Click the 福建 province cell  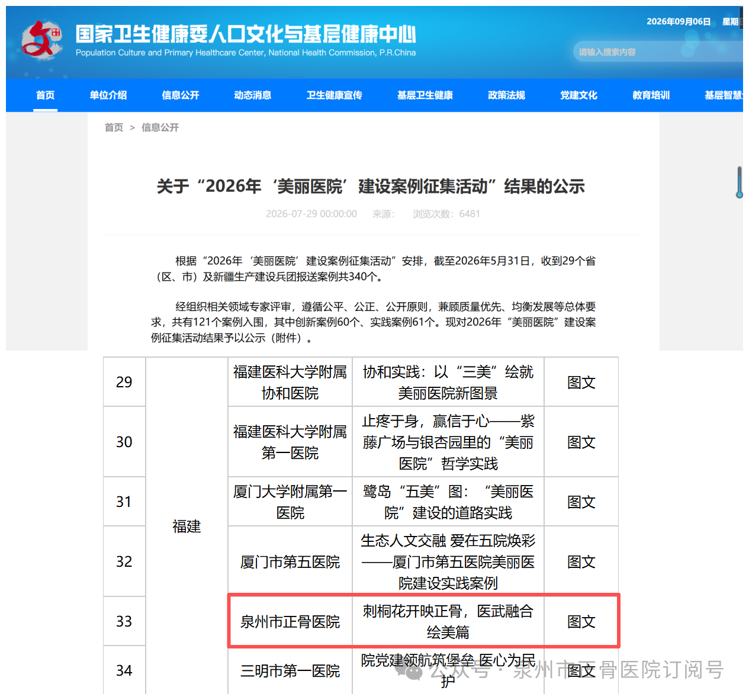click(x=187, y=526)
